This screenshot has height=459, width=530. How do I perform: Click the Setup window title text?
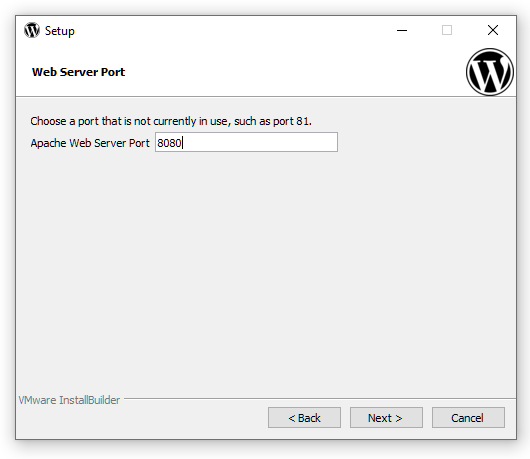click(60, 31)
